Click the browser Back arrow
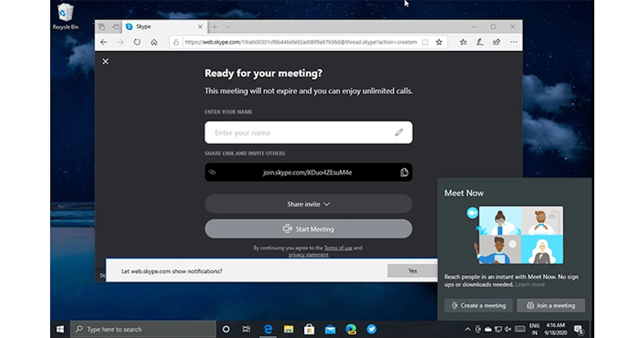Screen dimensions: 644x338 (104, 42)
